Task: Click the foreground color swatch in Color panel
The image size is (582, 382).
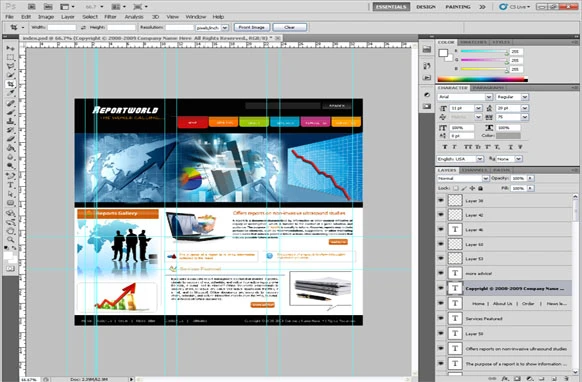Action: [x=443, y=53]
